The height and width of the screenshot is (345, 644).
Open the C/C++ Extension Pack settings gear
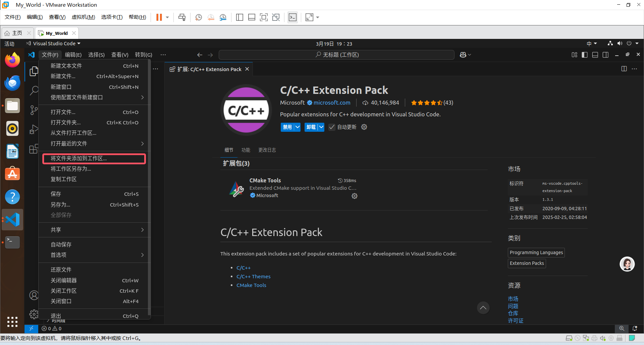click(x=364, y=127)
